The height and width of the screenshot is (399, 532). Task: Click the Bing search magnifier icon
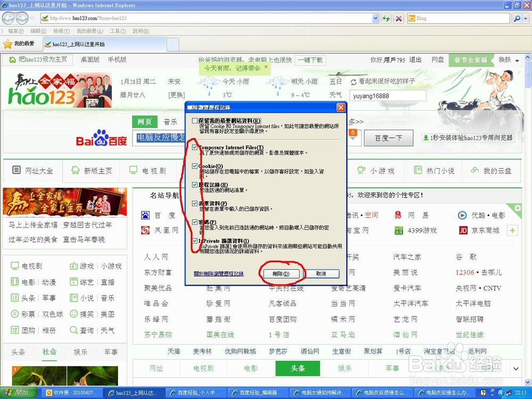[x=517, y=18]
